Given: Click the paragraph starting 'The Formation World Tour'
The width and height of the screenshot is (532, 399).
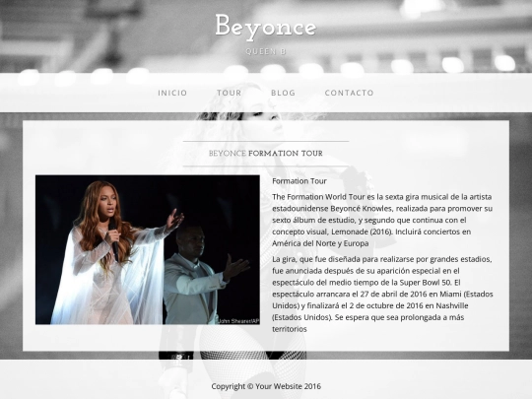Looking at the screenshot, I should (x=382, y=220).
